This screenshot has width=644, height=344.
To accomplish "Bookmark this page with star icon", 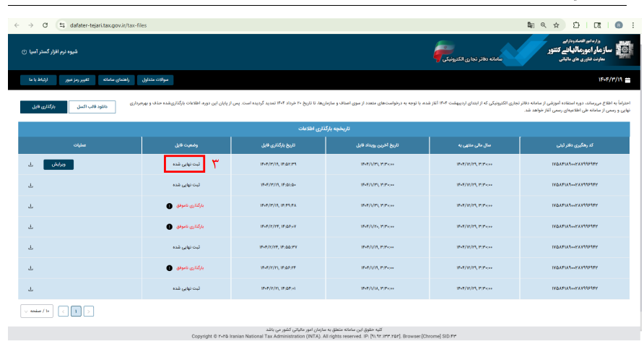I will [x=556, y=25].
